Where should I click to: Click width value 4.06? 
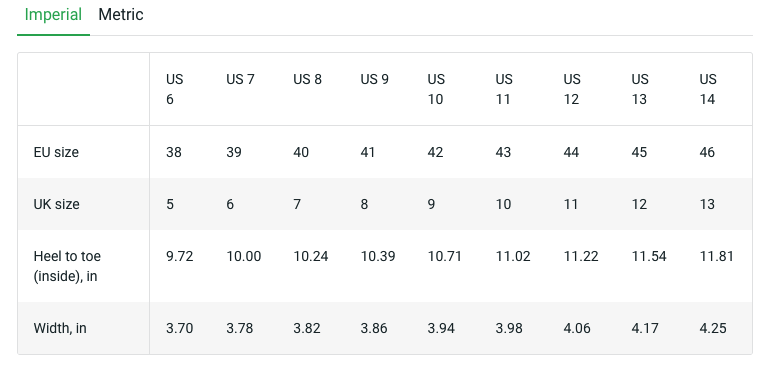577,328
